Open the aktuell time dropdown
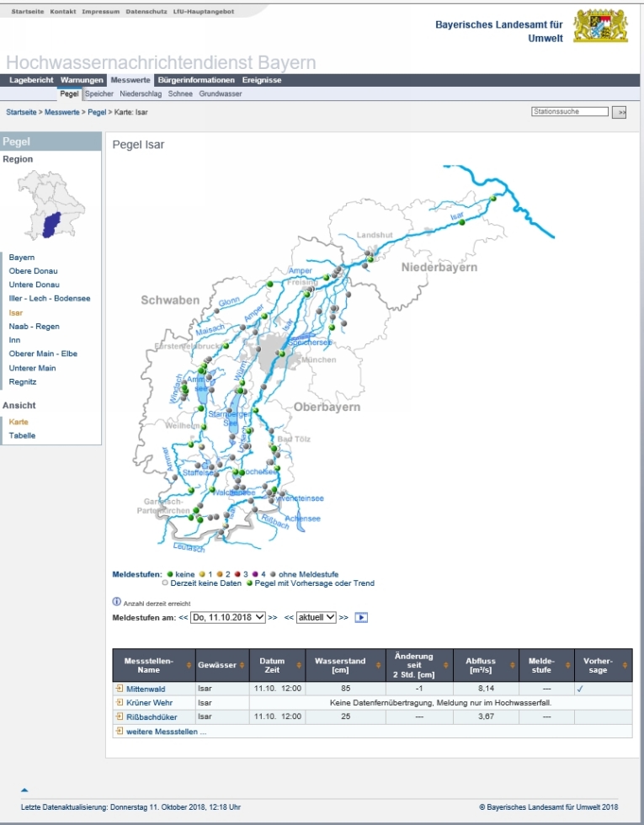The height and width of the screenshot is (825, 644). tap(317, 617)
